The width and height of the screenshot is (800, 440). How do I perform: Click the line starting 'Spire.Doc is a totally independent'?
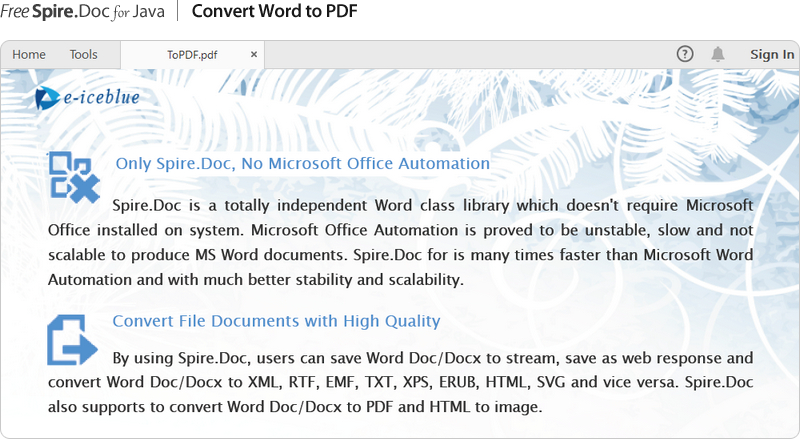433,206
